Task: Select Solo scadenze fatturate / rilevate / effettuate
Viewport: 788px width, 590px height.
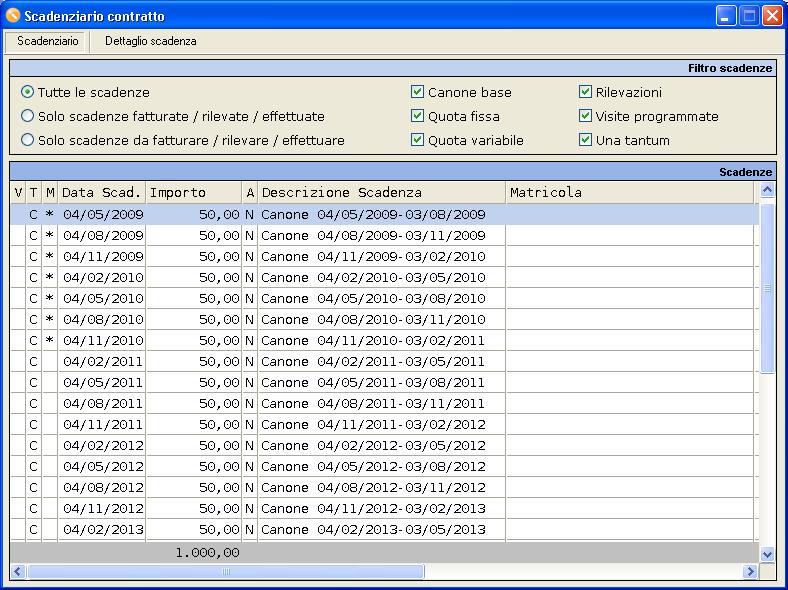Action: 28,116
